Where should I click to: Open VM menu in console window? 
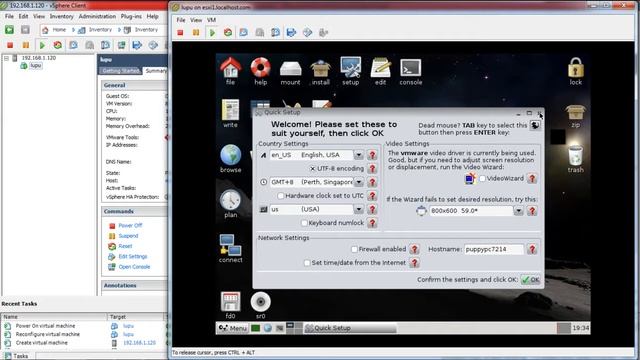(x=211, y=20)
